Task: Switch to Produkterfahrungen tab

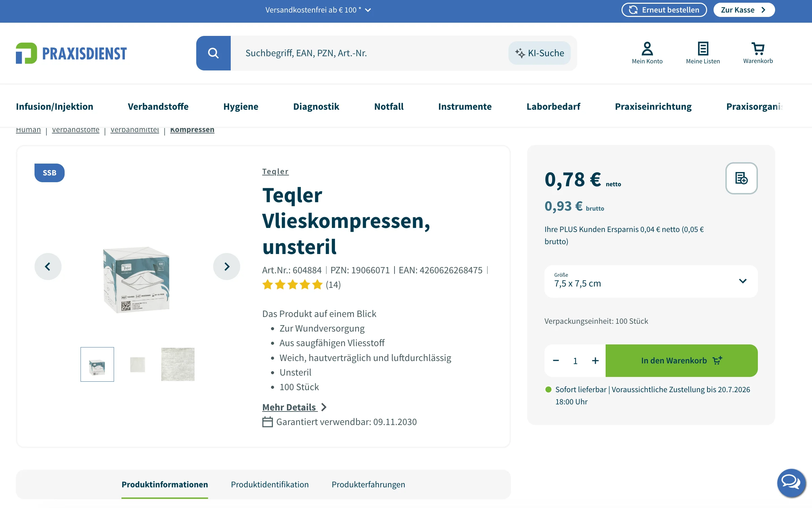Action: (368, 485)
